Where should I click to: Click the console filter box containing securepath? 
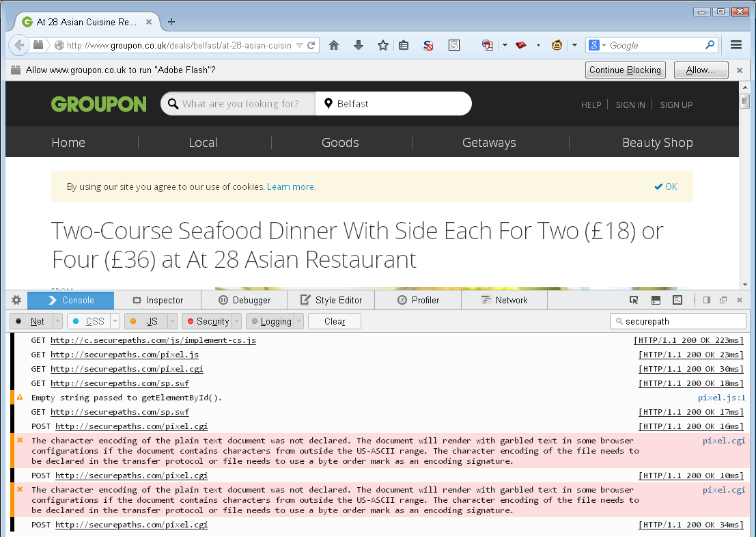click(678, 321)
